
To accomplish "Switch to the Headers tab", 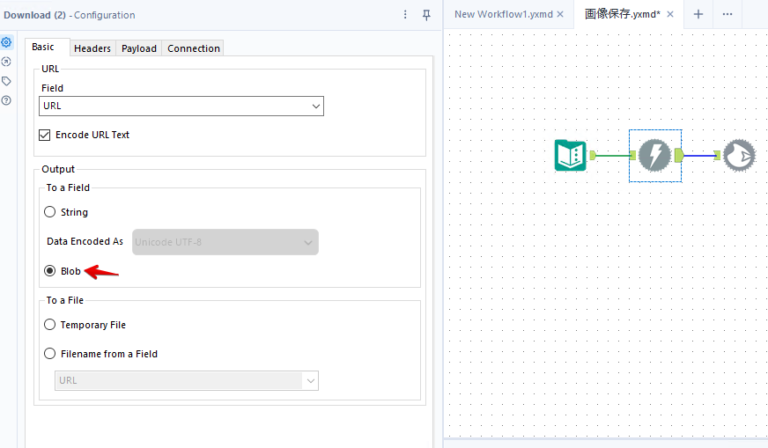I will coord(92,48).
